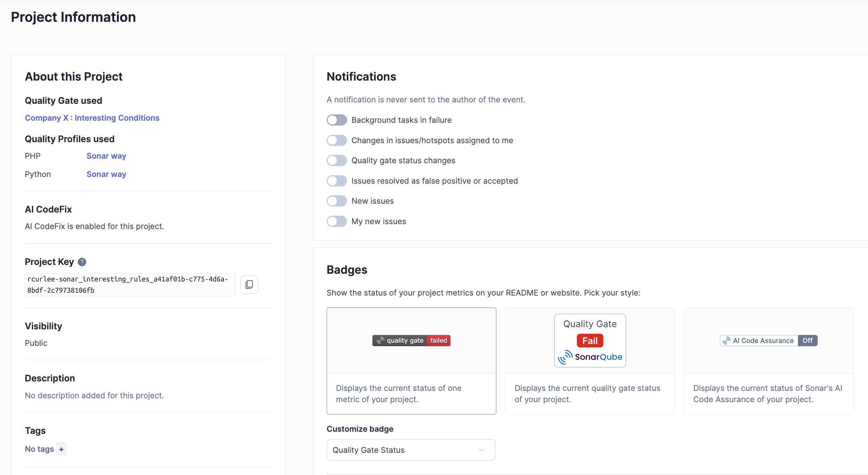Toggle issues resolved as false positive notification

point(336,181)
